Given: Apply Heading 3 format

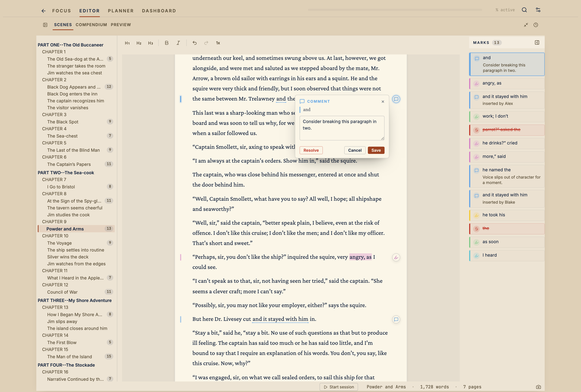Looking at the screenshot, I should (151, 43).
